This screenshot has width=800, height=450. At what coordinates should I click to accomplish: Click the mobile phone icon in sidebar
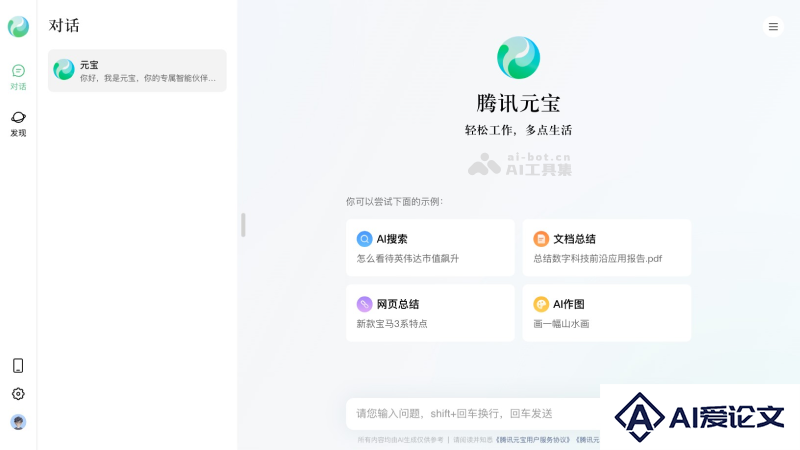(x=18, y=365)
